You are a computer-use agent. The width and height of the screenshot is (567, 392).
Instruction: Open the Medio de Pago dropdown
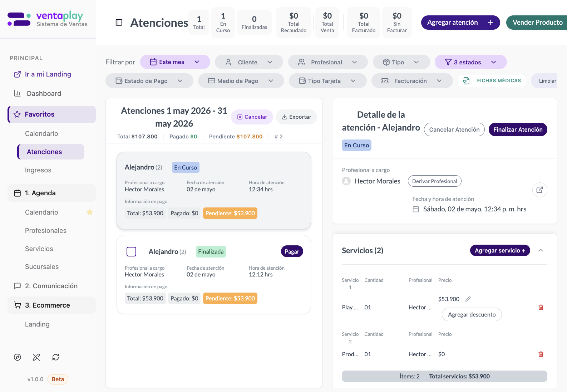tap(241, 81)
